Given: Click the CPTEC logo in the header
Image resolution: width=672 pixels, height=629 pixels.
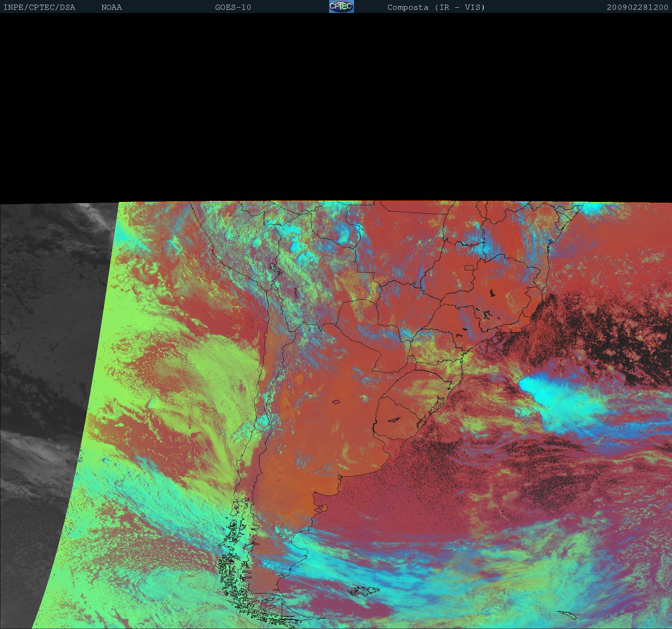Looking at the screenshot, I should [341, 6].
